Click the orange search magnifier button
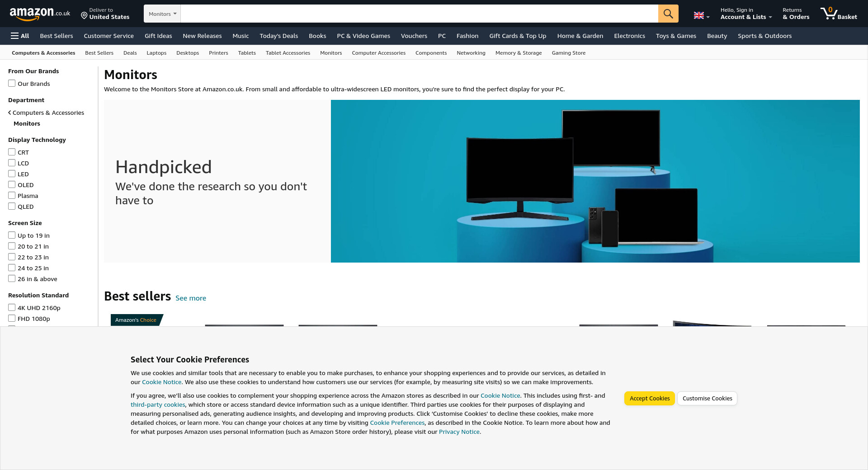 (x=668, y=14)
